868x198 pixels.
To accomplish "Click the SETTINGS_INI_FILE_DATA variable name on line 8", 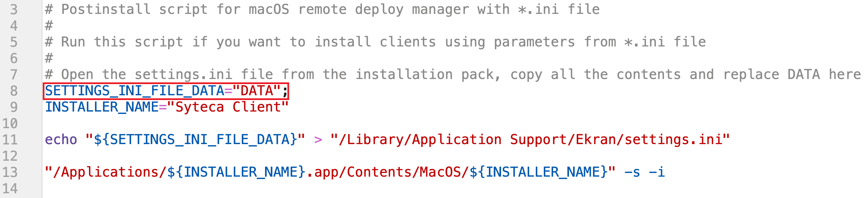I will tap(134, 91).
